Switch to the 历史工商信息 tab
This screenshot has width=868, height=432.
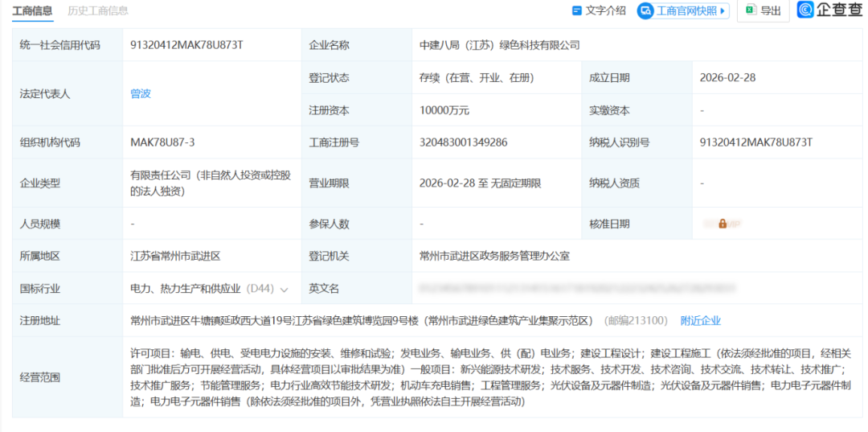tap(98, 10)
